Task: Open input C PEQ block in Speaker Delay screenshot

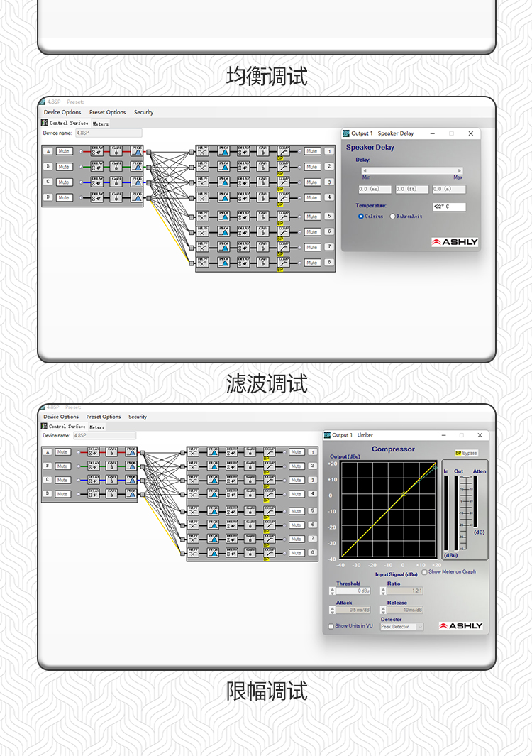Action: [137, 182]
